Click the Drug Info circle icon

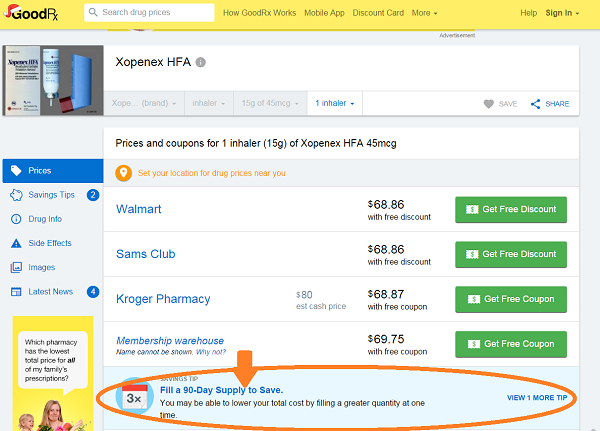pos(16,219)
